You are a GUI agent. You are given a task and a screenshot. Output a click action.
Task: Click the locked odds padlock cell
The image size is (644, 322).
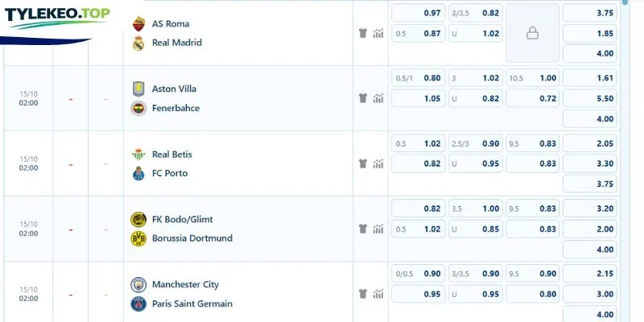click(x=532, y=33)
